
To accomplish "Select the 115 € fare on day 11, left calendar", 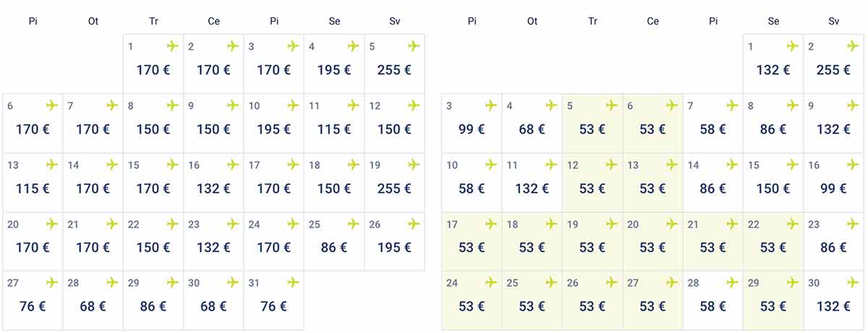I will point(333,129).
